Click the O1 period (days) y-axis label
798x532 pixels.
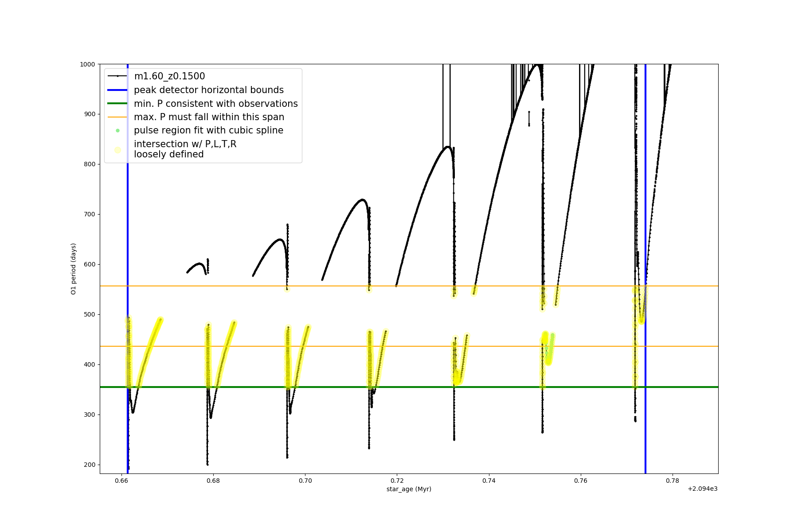point(74,269)
